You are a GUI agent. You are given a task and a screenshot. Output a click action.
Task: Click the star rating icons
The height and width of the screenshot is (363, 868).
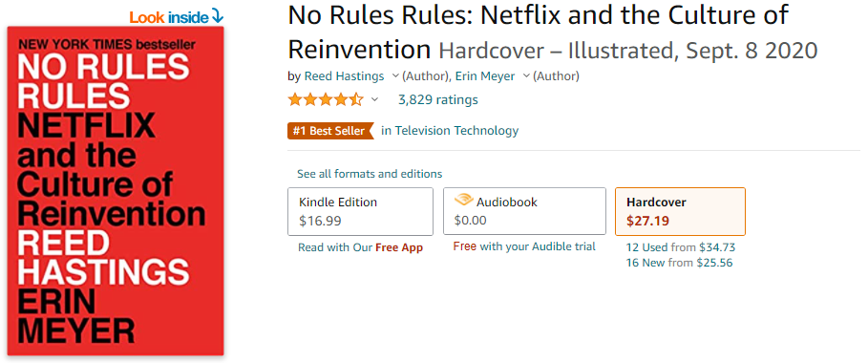pyautogui.click(x=326, y=99)
